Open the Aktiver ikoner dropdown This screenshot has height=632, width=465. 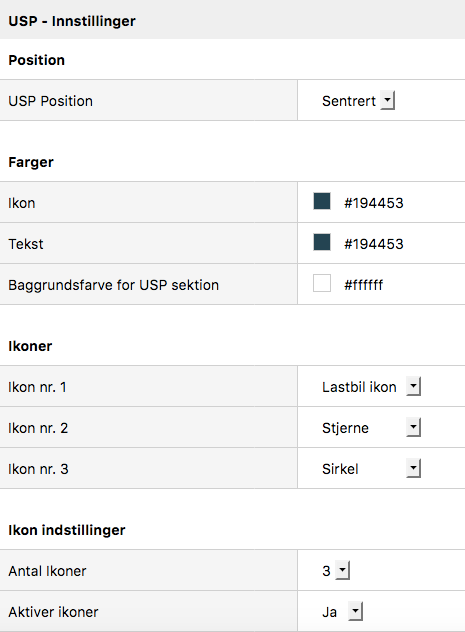click(x=341, y=612)
